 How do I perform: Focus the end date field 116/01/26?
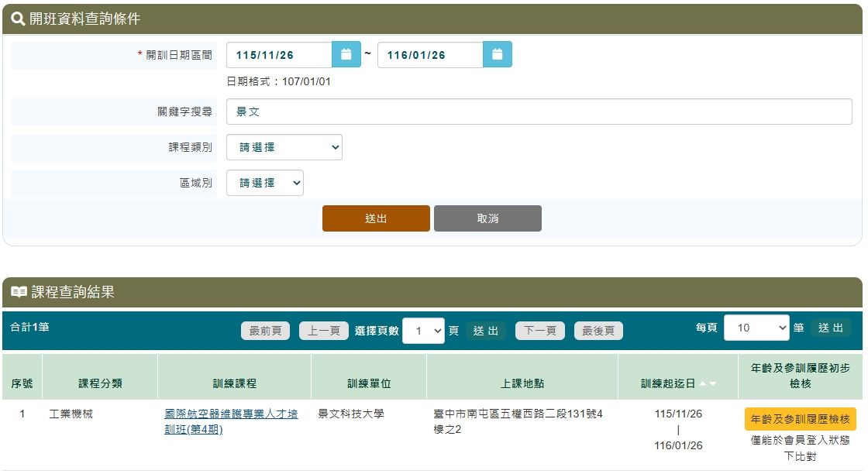430,55
